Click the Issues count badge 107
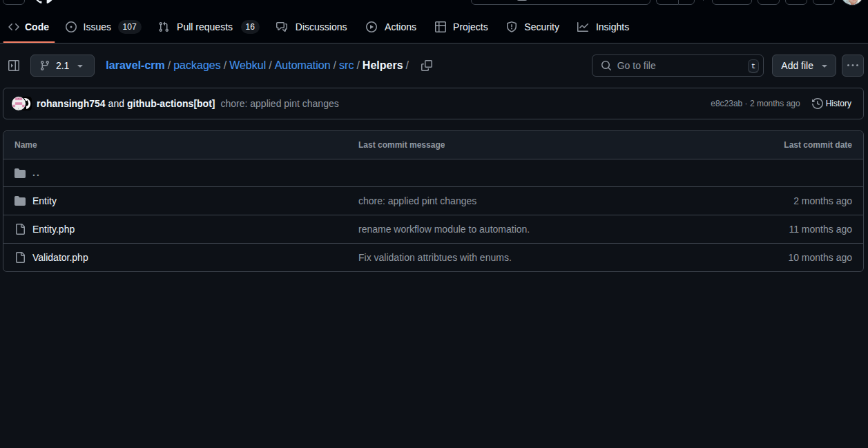 coord(129,27)
